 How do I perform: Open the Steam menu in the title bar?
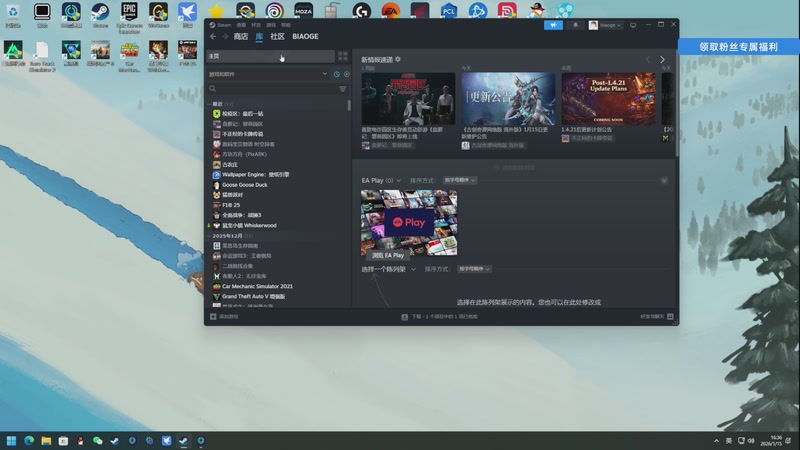tap(223, 24)
